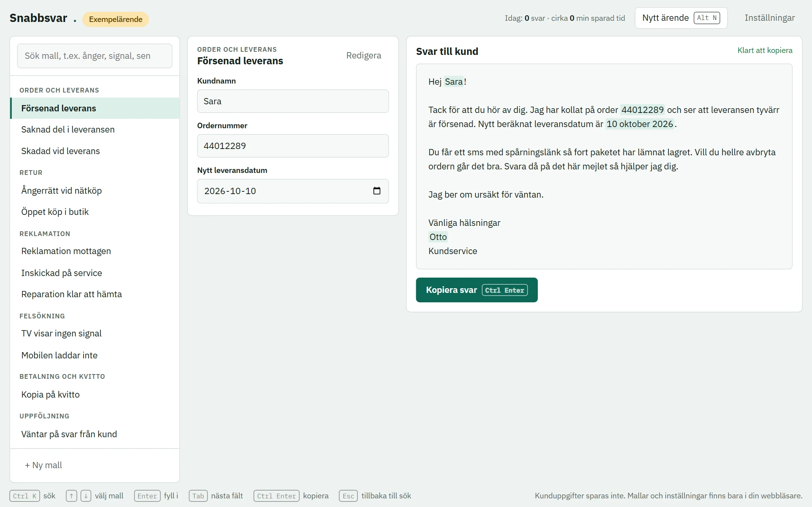Click the Esc 'tillbaka till sök' hint
812x507 pixels.
[375, 496]
